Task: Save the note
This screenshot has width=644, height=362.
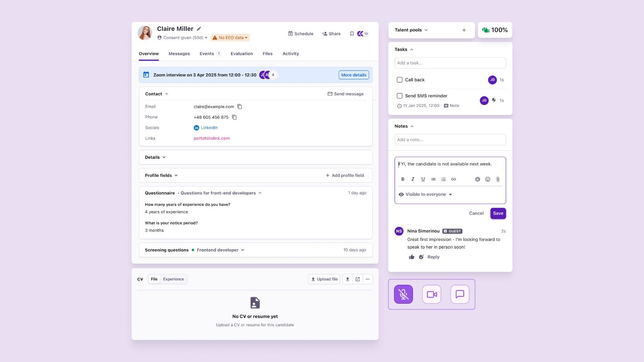Action: coord(498,214)
